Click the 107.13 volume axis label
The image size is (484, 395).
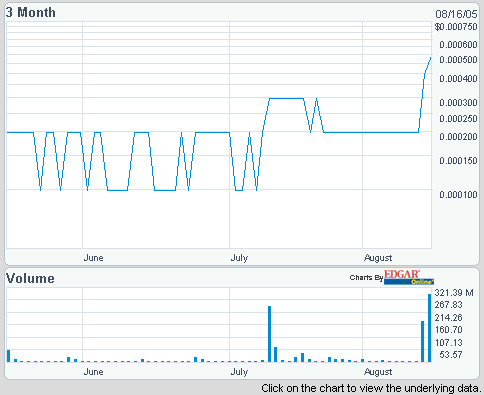coord(449,343)
